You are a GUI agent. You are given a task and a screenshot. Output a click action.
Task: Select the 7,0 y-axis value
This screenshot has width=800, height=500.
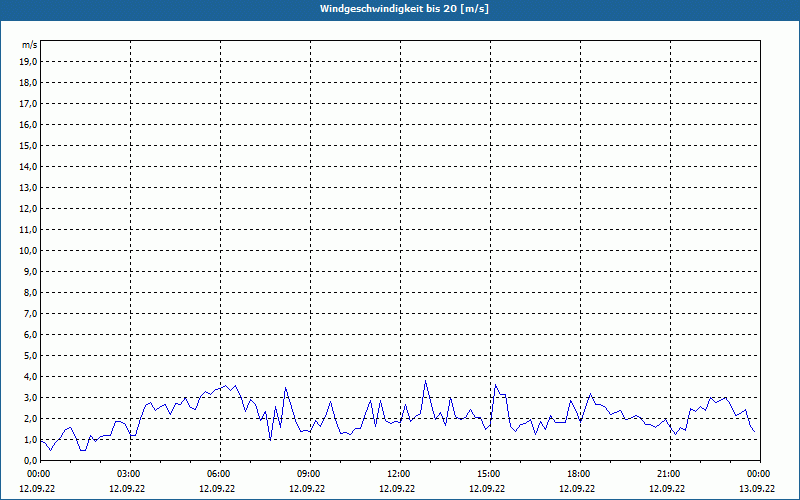(31, 313)
